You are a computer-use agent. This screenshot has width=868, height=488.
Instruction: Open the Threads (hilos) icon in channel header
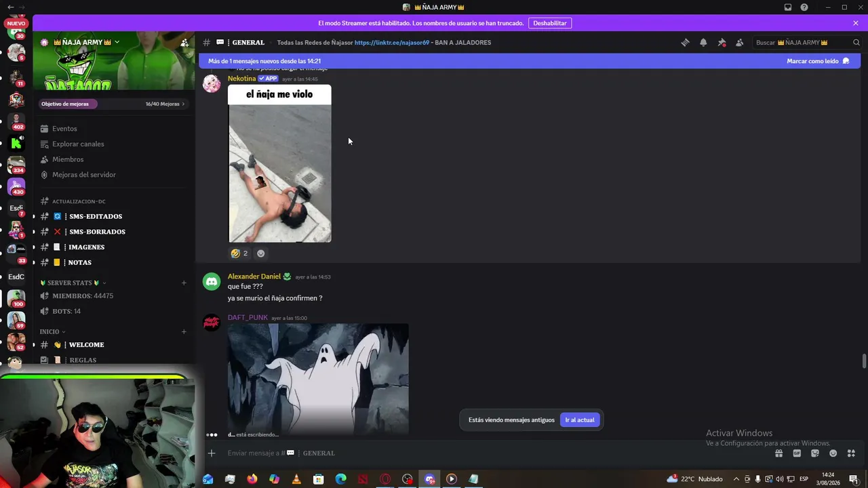pyautogui.click(x=685, y=42)
